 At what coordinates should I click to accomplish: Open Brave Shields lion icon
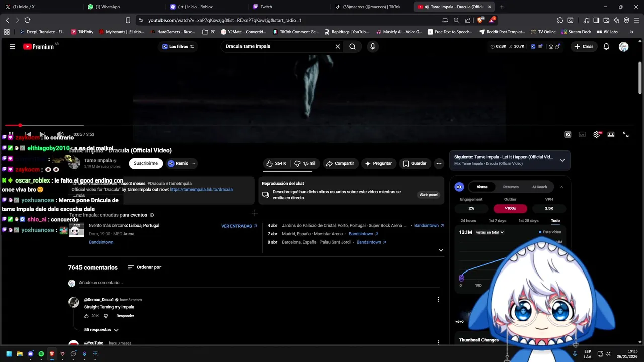(480, 20)
